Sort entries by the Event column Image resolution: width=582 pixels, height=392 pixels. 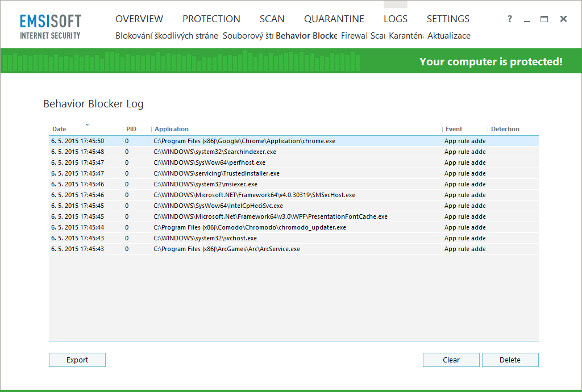(x=454, y=129)
